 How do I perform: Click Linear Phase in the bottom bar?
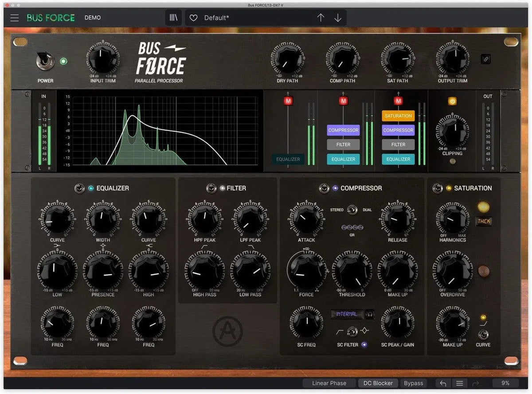[329, 383]
